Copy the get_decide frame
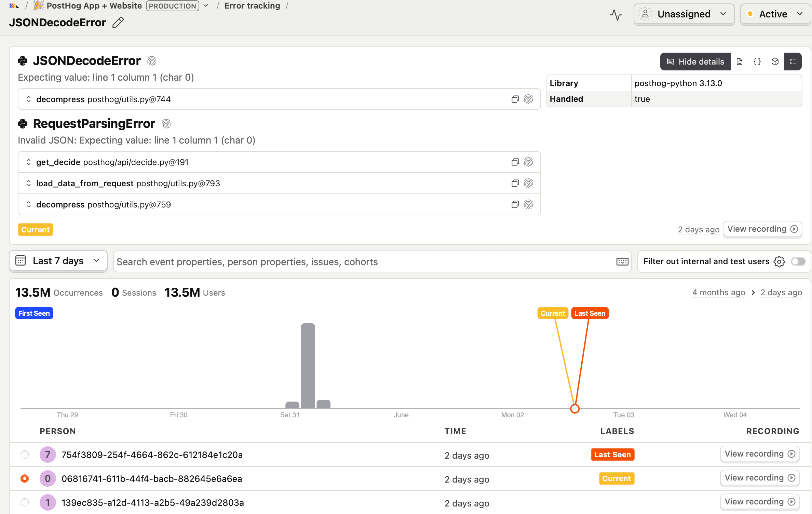Image resolution: width=812 pixels, height=514 pixels. tap(515, 162)
